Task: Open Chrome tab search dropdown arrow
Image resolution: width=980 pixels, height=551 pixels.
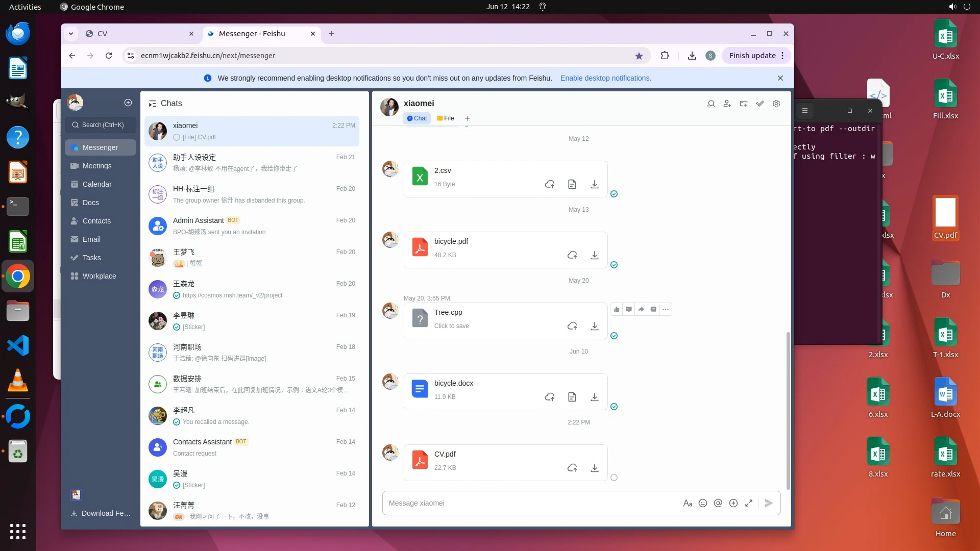Action: (x=71, y=34)
